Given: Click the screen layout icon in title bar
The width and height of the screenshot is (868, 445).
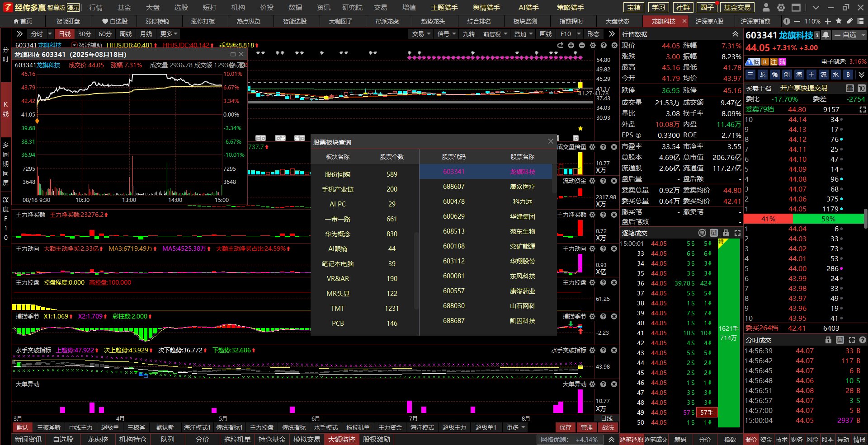Looking at the screenshot, I should point(796,7).
